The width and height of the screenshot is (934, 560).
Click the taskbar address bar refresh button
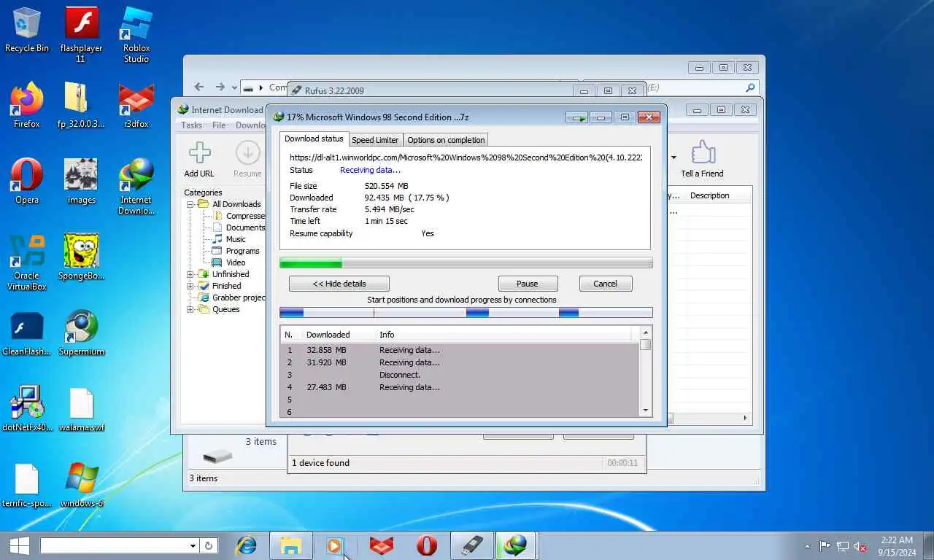click(x=209, y=545)
